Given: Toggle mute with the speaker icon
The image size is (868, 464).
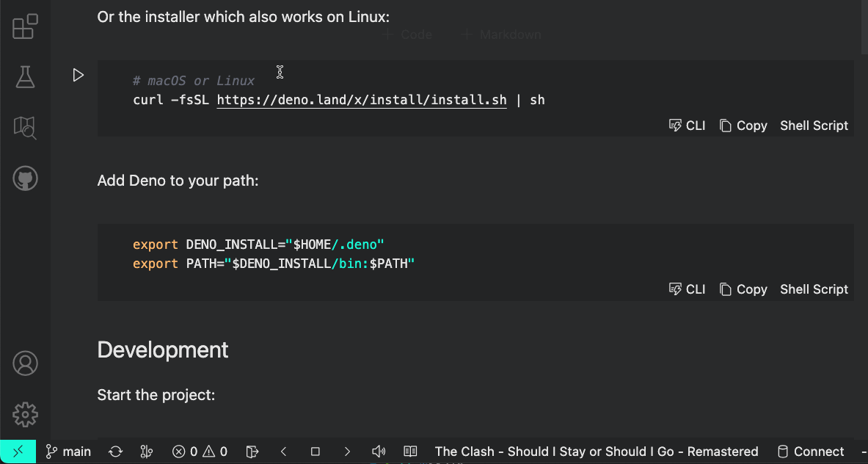Looking at the screenshot, I should (x=379, y=452).
